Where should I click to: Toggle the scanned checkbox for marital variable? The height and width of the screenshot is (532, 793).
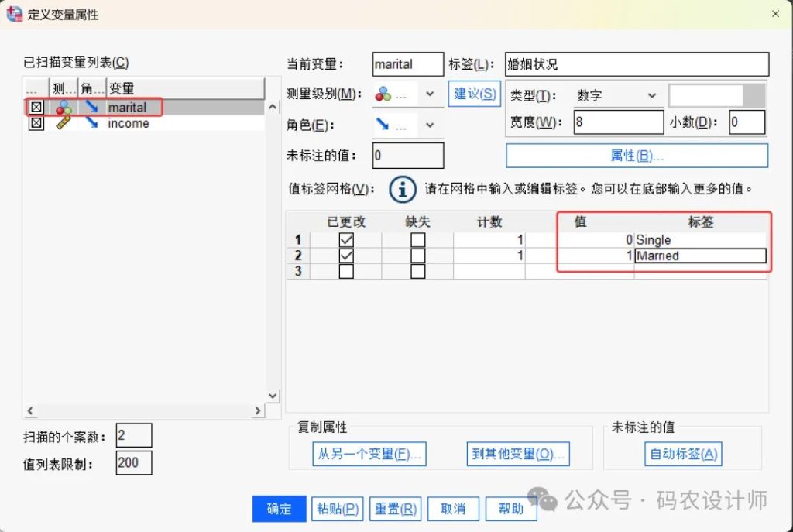click(x=36, y=108)
